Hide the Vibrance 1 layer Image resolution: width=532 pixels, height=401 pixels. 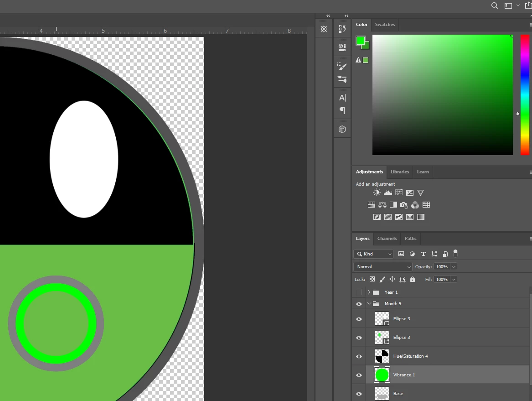(x=359, y=375)
